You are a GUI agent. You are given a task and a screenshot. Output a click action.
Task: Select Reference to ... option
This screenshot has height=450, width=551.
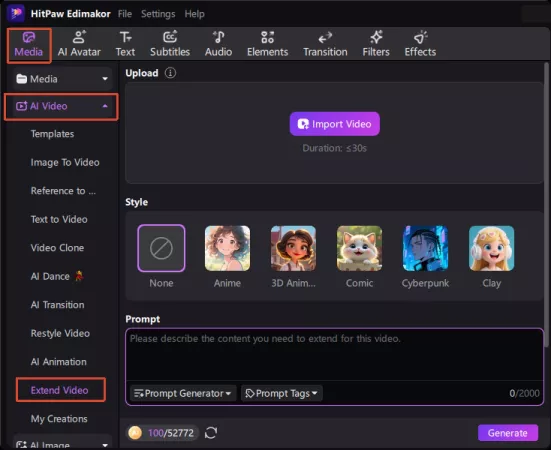pos(63,191)
